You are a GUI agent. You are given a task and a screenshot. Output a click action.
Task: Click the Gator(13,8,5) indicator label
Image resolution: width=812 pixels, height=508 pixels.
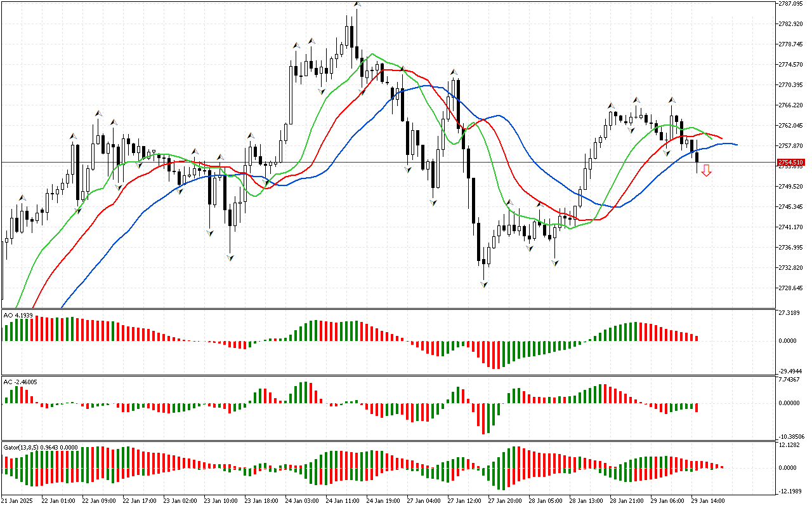(x=41, y=447)
